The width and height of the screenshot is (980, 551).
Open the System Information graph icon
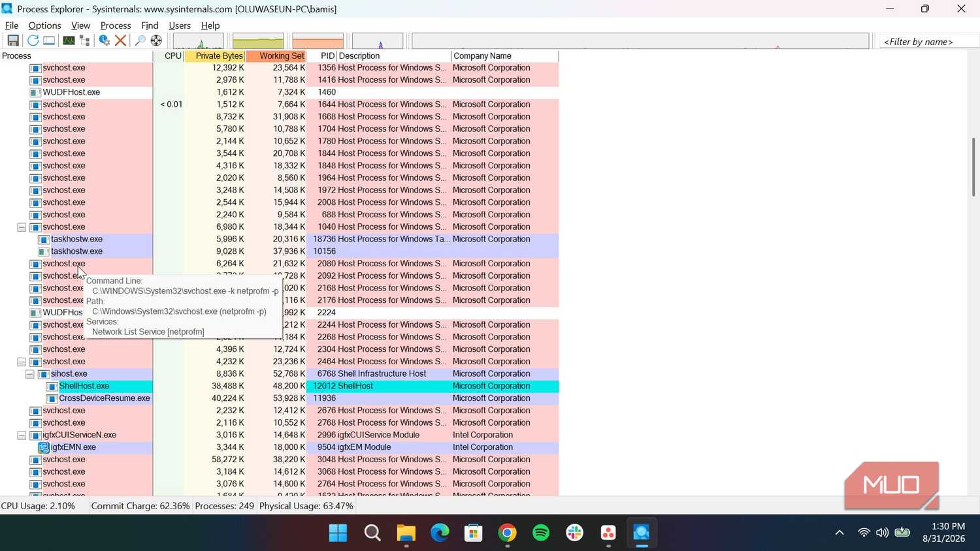(x=69, y=40)
